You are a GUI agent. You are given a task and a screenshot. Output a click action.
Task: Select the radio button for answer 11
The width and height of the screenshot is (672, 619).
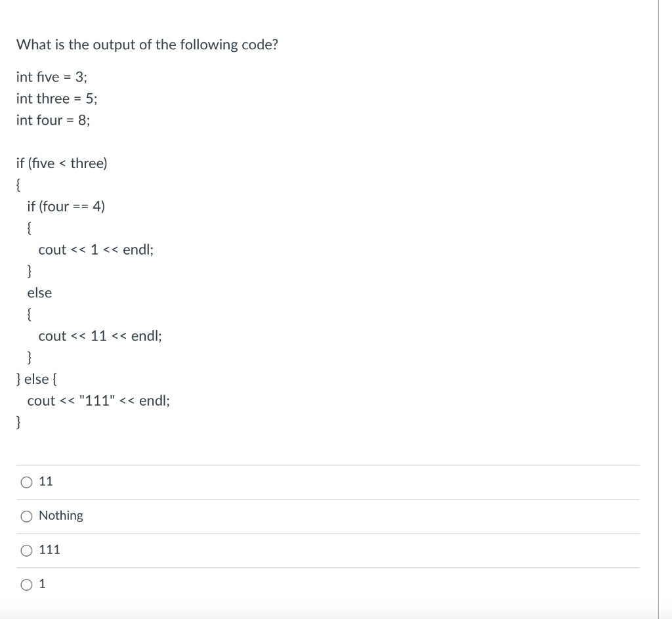pos(26,482)
